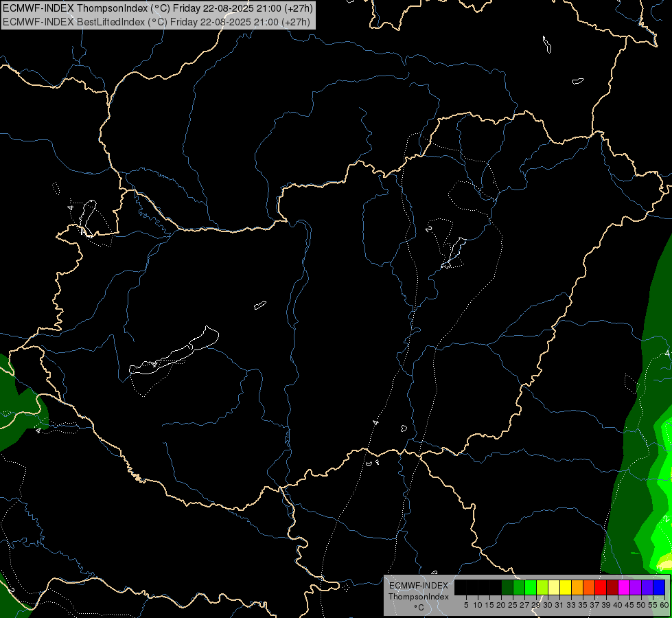The height and width of the screenshot is (618, 672).
Task: Click the legend tick label 60
Action: point(664,605)
